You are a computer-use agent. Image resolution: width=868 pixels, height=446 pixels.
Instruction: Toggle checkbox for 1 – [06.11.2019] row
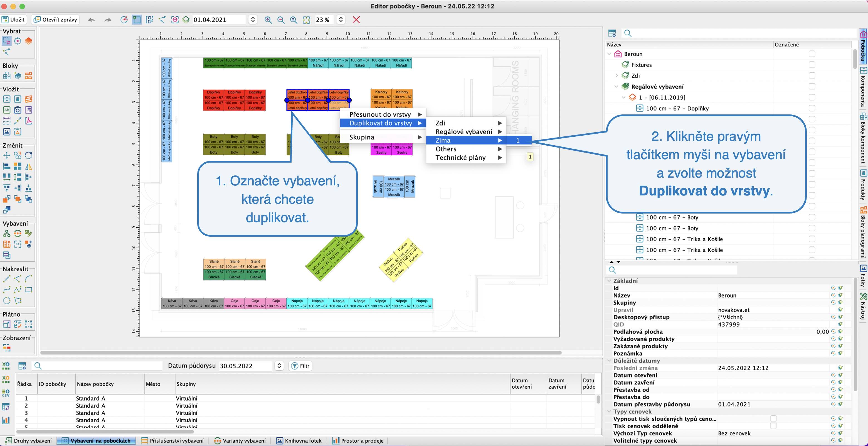coord(812,97)
